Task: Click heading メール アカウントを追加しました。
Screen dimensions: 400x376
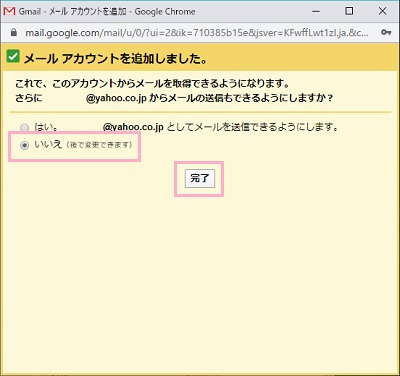Action: click(116, 59)
